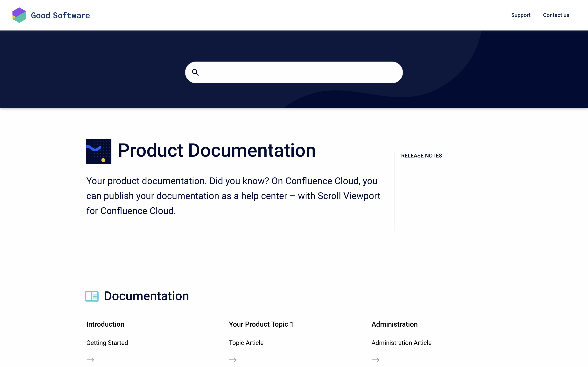The width and height of the screenshot is (588, 367).
Task: Open the Introduction topic heading
Action: coord(105,324)
